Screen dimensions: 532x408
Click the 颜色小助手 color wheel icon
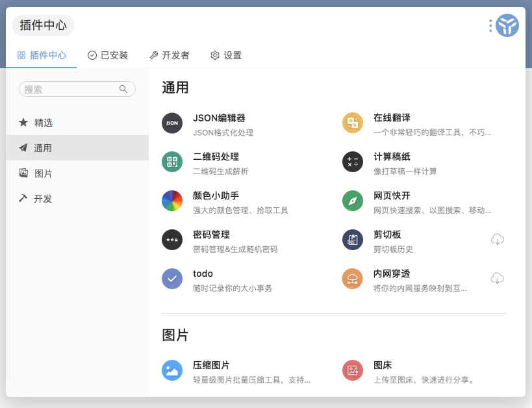(172, 201)
